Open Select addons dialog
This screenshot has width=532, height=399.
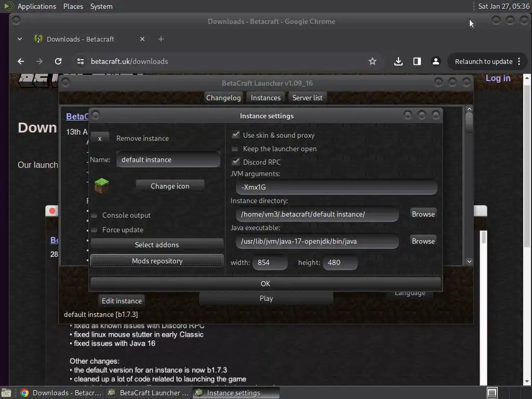pyautogui.click(x=157, y=245)
